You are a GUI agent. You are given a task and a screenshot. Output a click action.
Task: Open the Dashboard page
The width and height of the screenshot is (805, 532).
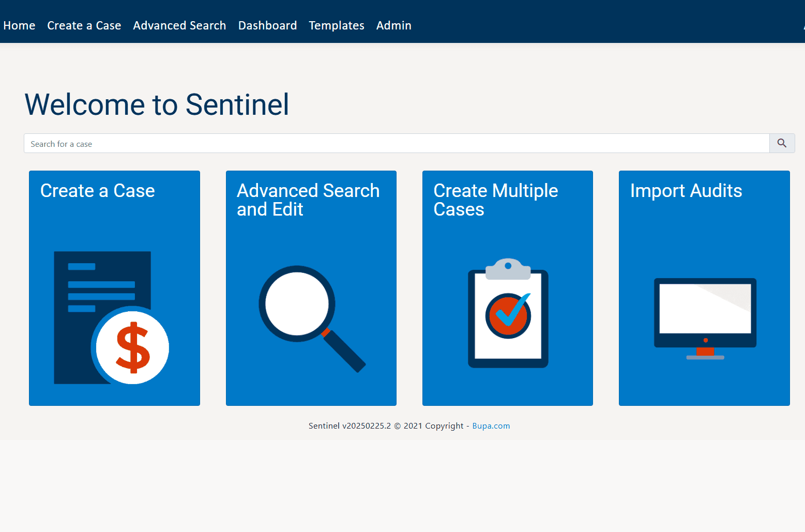(267, 25)
